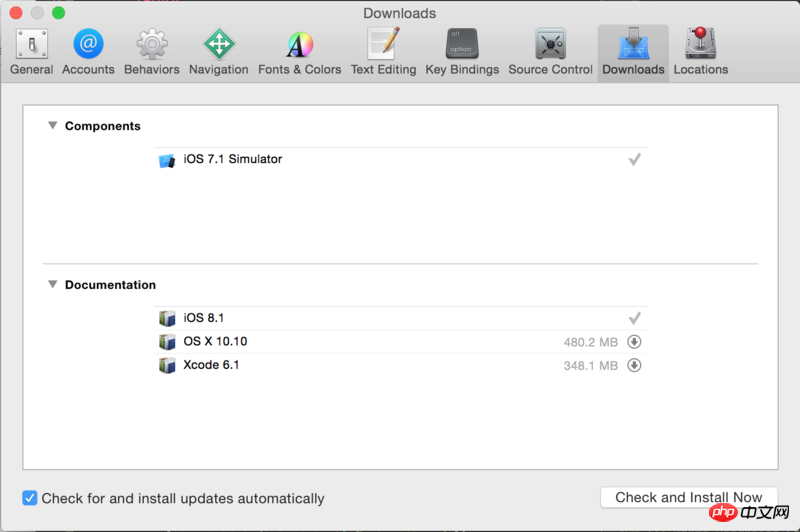Click the green zoom window button
Image resolution: width=800 pixels, height=532 pixels.
59,13
